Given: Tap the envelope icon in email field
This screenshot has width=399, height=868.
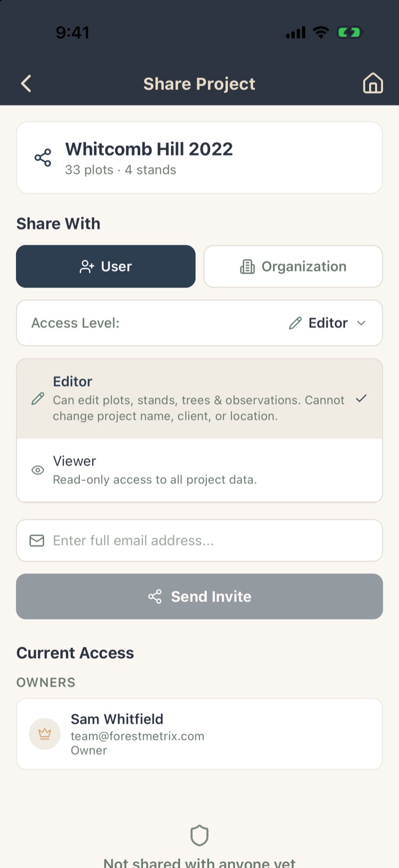Looking at the screenshot, I should point(37,541).
